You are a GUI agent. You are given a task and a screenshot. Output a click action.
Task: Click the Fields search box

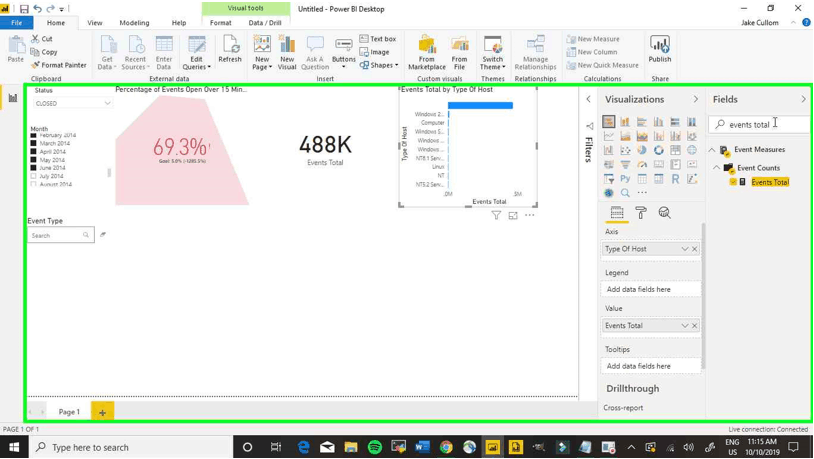759,124
